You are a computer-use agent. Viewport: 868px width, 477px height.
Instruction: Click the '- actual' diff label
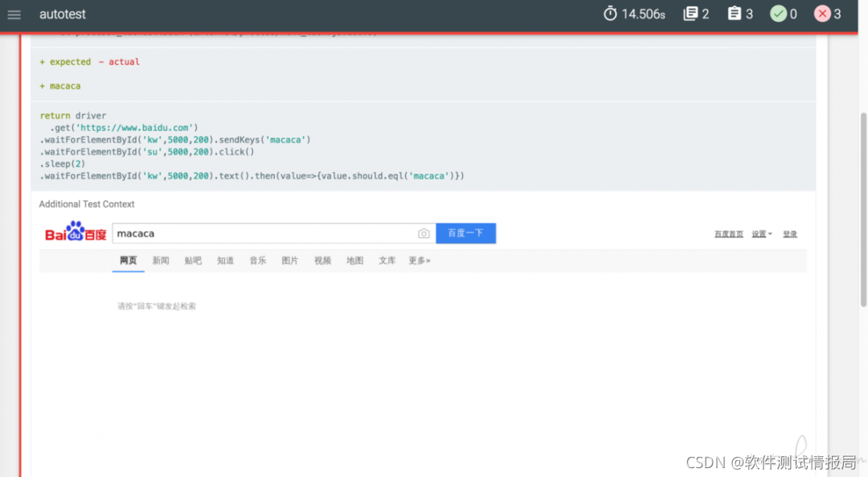click(x=119, y=61)
